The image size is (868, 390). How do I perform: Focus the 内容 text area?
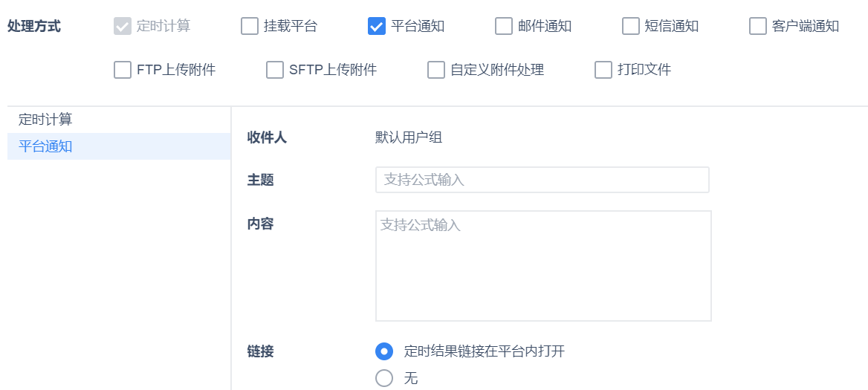pyautogui.click(x=543, y=266)
